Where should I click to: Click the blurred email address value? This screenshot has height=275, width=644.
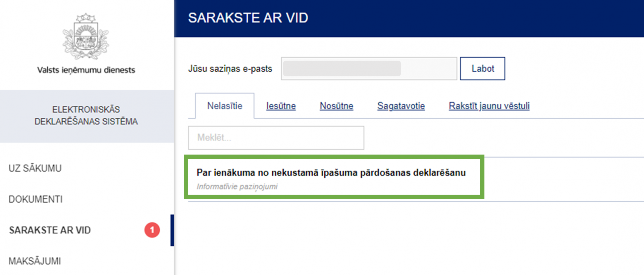[x=342, y=68]
